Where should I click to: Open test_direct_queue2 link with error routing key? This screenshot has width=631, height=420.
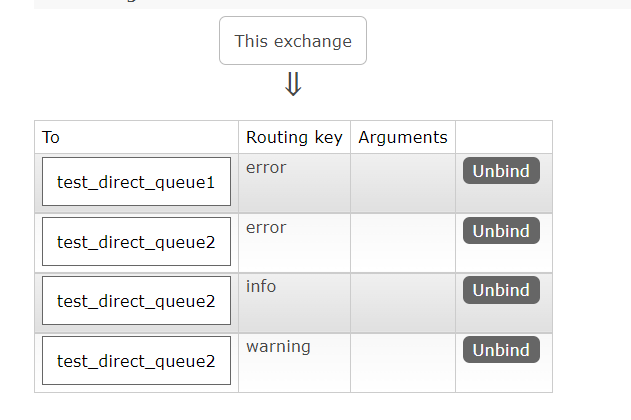pyautogui.click(x=136, y=242)
